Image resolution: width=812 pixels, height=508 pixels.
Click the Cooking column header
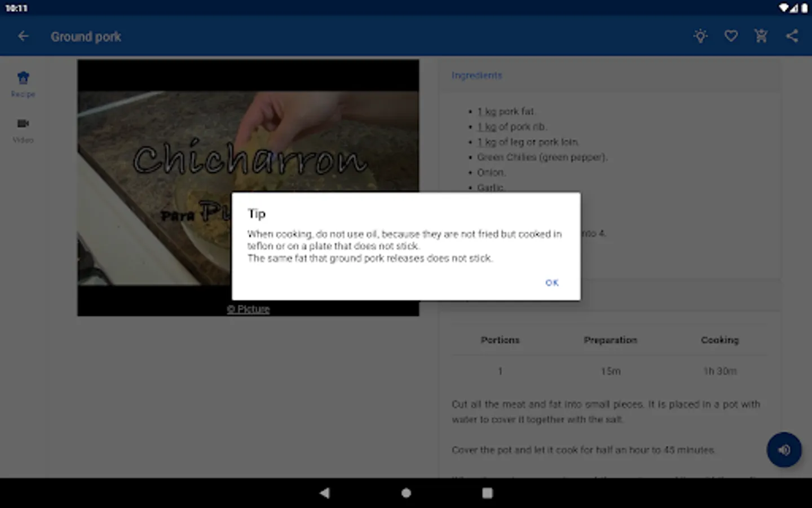pyautogui.click(x=720, y=340)
